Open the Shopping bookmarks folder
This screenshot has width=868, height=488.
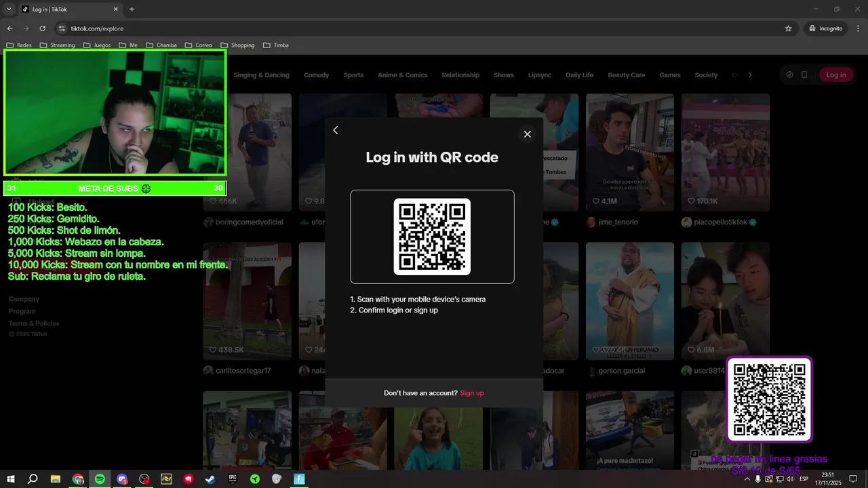click(237, 45)
